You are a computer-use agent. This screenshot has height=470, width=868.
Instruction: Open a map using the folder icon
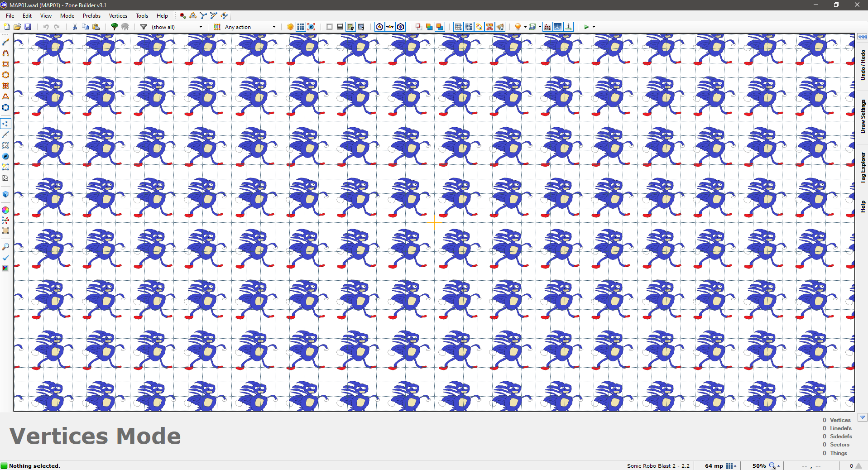click(17, 27)
